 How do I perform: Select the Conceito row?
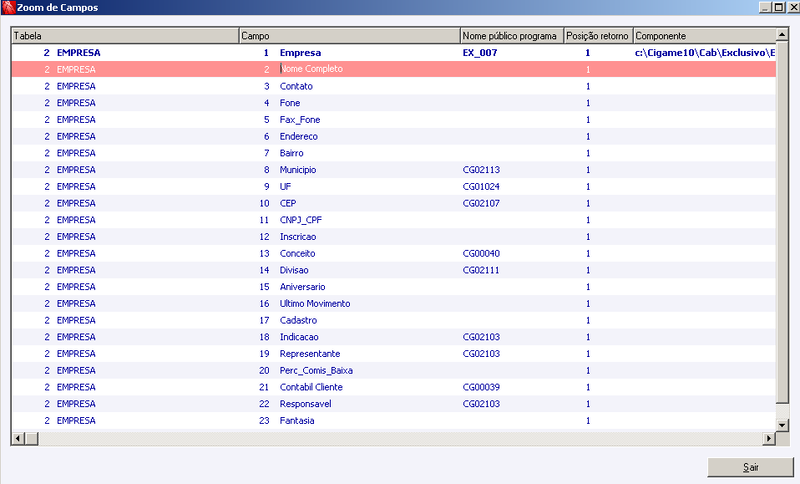coord(393,253)
